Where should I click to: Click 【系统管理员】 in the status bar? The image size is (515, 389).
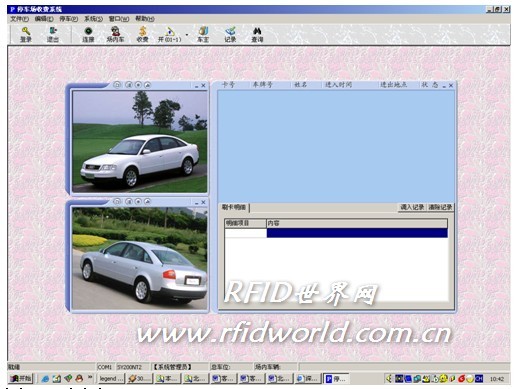(x=172, y=367)
